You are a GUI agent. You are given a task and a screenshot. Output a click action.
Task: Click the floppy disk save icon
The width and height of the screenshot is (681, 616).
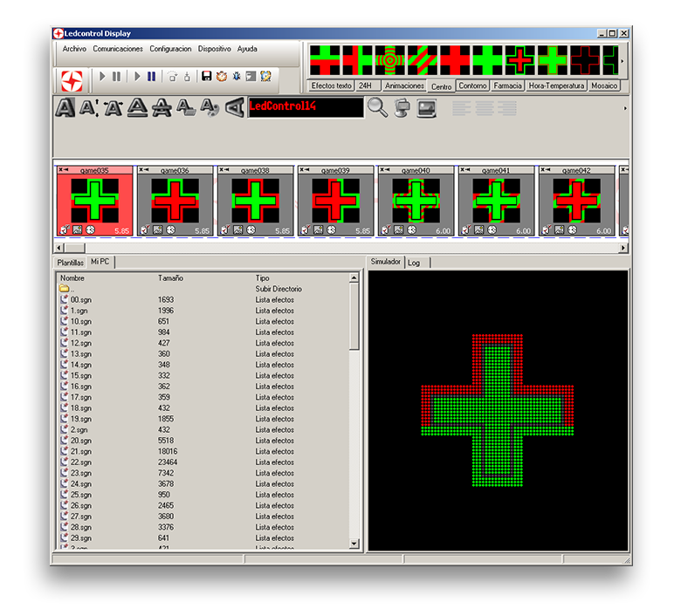coord(207,77)
